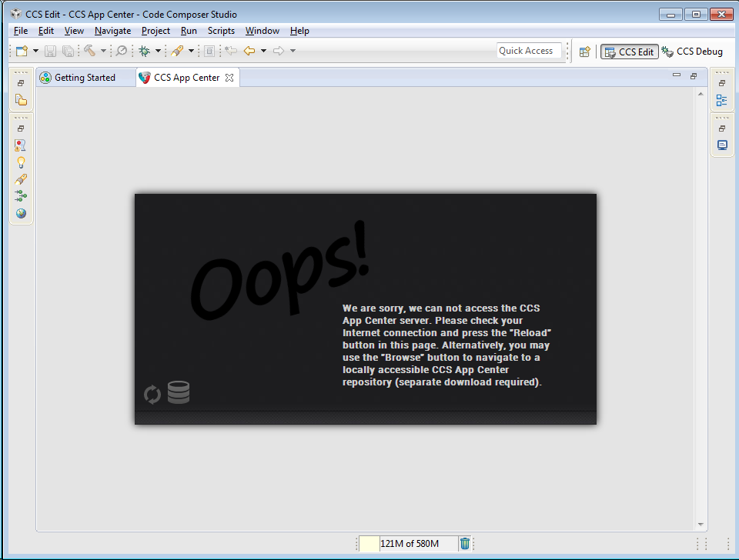Screen dimensions: 739x560
Task: Click the Last Edit Location icon
Action: click(231, 51)
